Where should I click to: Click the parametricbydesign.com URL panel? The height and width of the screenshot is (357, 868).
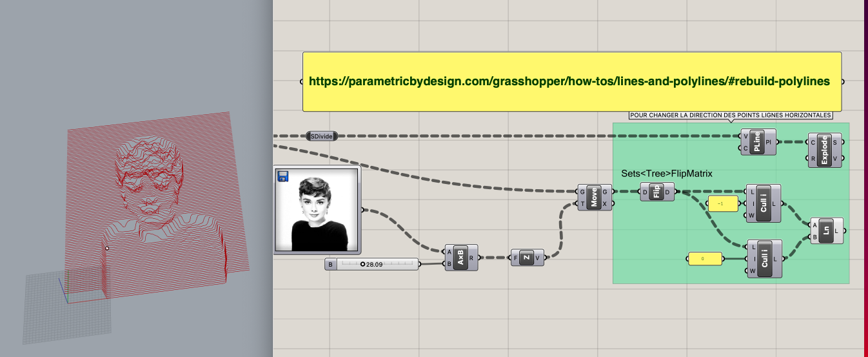[571, 81]
